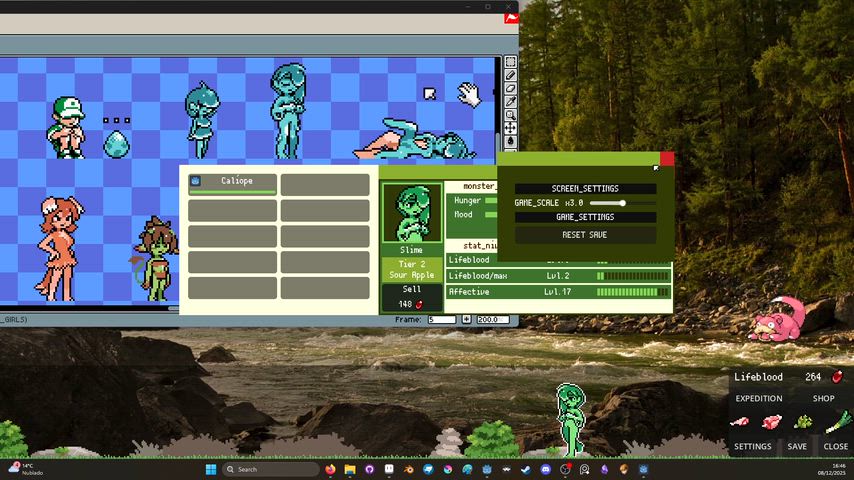The image size is (854, 480).
Task: Close the settings popup with red button
Action: [x=667, y=159]
